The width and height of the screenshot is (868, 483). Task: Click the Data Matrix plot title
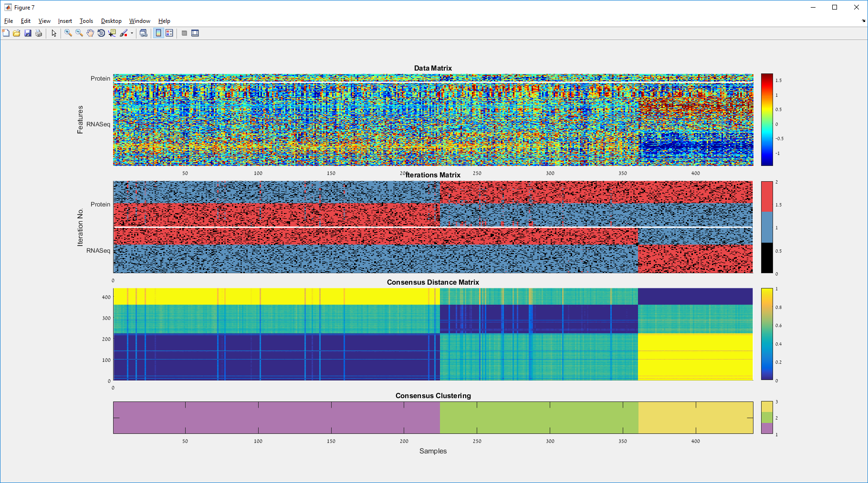click(433, 68)
